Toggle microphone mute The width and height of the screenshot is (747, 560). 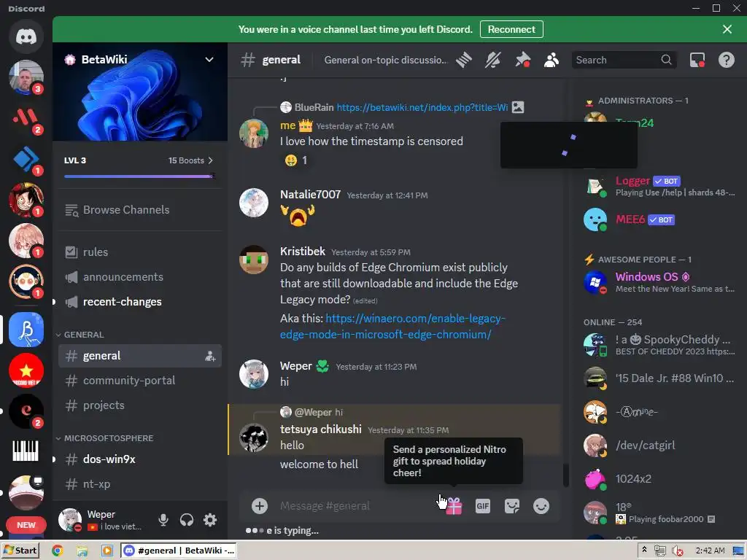pyautogui.click(x=163, y=519)
